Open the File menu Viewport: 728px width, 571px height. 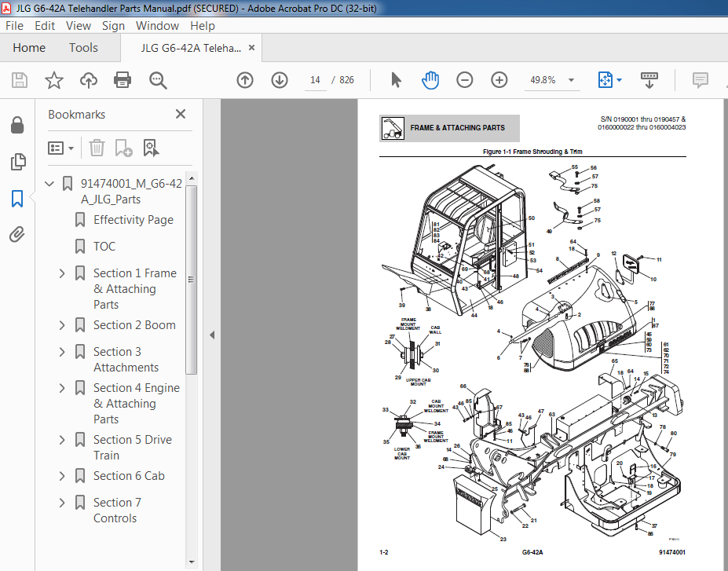click(14, 26)
